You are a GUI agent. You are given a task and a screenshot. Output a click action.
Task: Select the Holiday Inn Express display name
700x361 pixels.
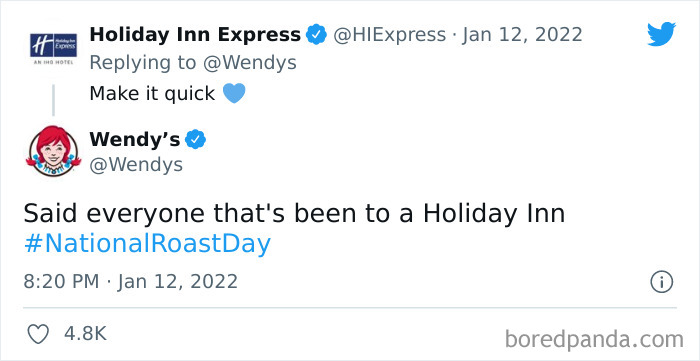click(x=195, y=35)
